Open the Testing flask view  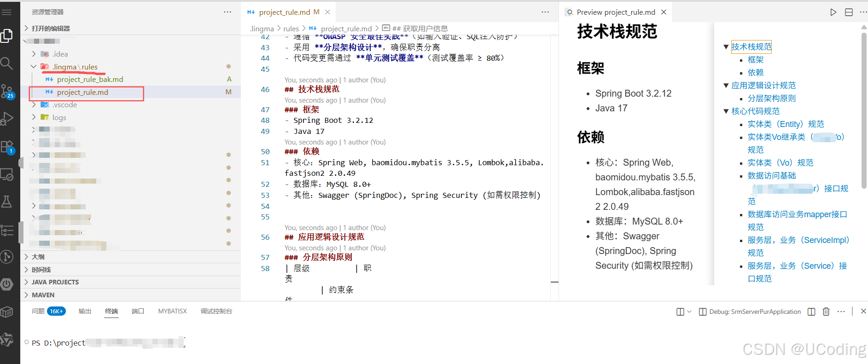click(6, 201)
